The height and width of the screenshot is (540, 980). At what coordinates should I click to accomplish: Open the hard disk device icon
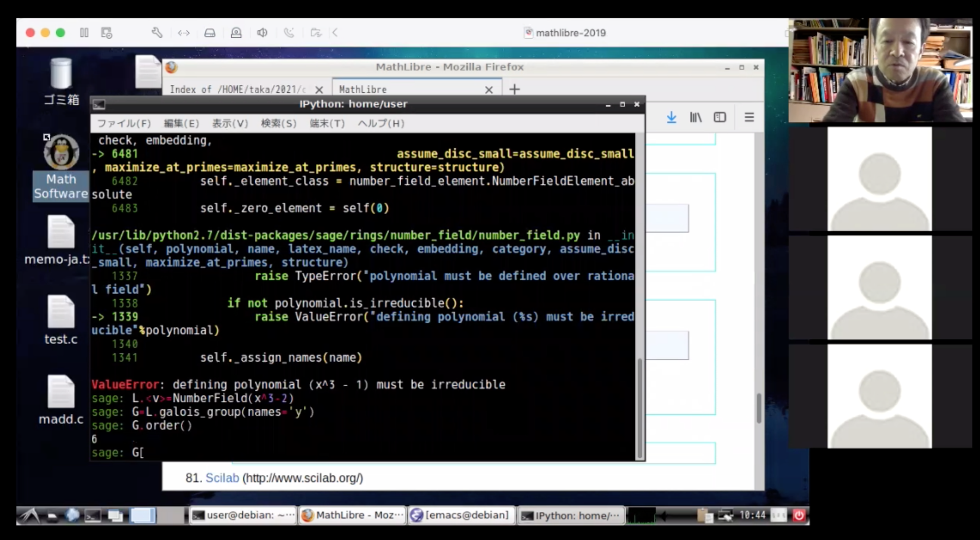[210, 33]
